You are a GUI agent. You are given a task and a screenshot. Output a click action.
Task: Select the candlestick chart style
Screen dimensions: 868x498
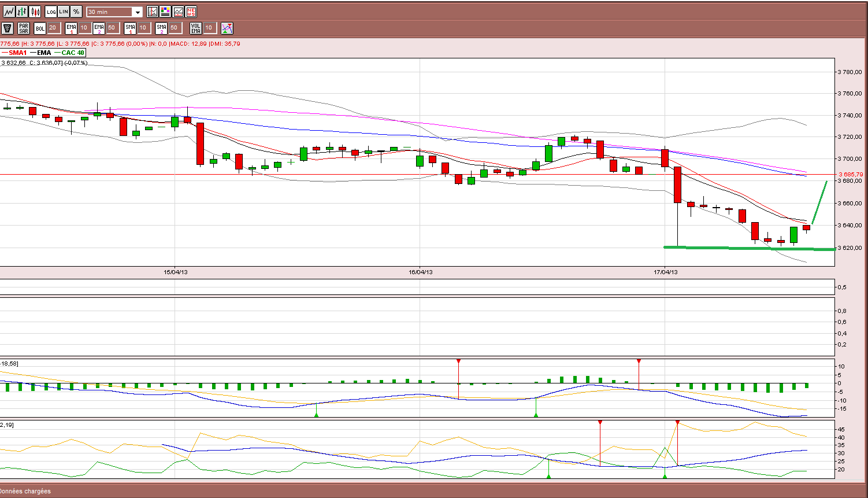coord(35,12)
